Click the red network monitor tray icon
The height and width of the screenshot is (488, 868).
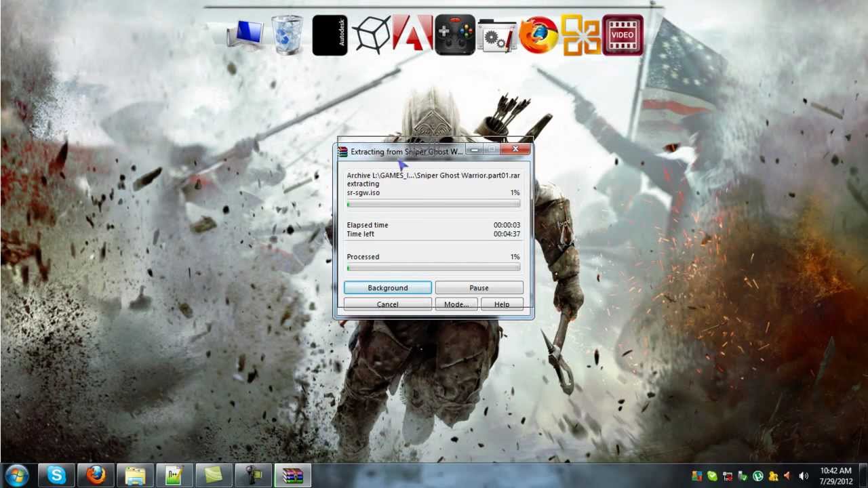click(x=728, y=476)
